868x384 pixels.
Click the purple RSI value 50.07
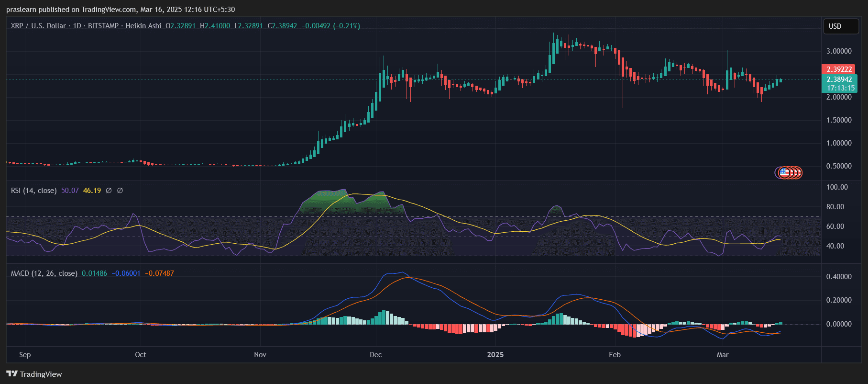point(70,191)
